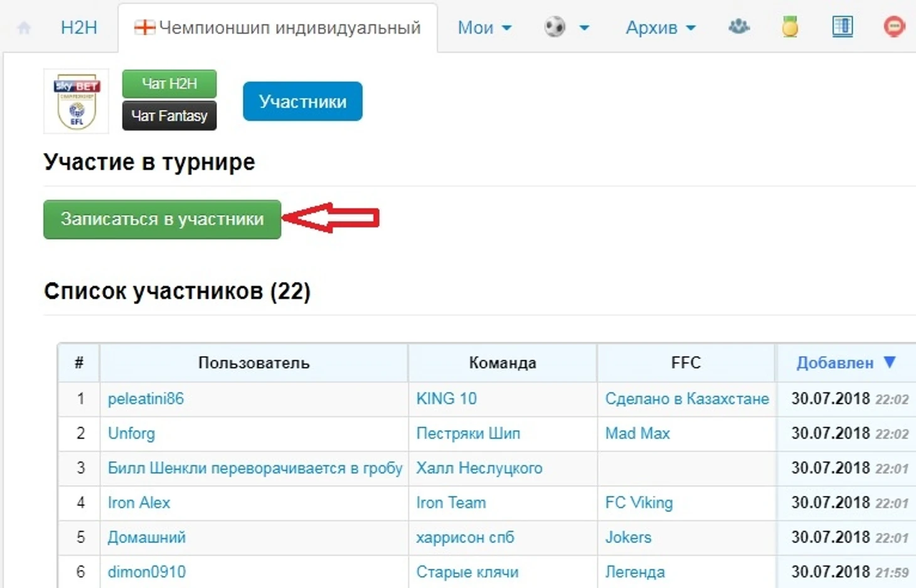Expand the Архив dropdown menu

661,28
